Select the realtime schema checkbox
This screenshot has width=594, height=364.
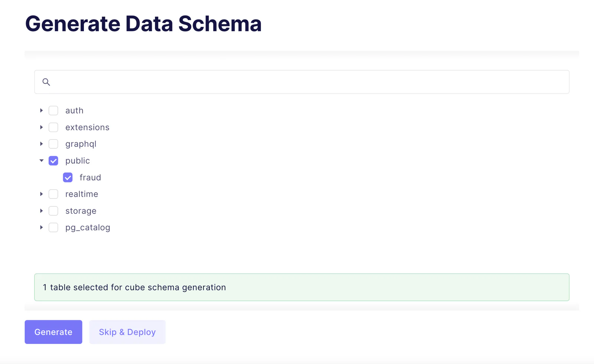[53, 194]
